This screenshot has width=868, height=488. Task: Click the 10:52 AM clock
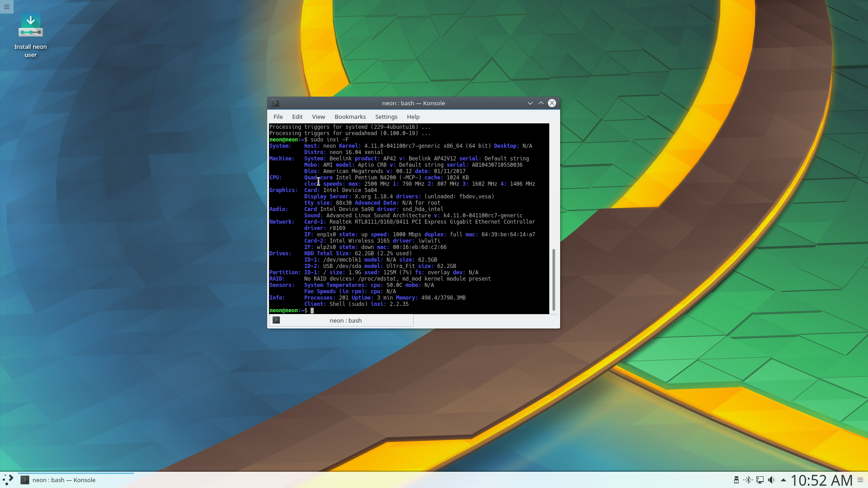pyautogui.click(x=821, y=480)
